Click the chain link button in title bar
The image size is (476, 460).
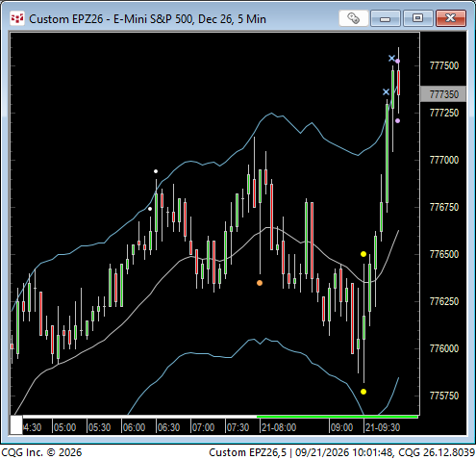354,18
